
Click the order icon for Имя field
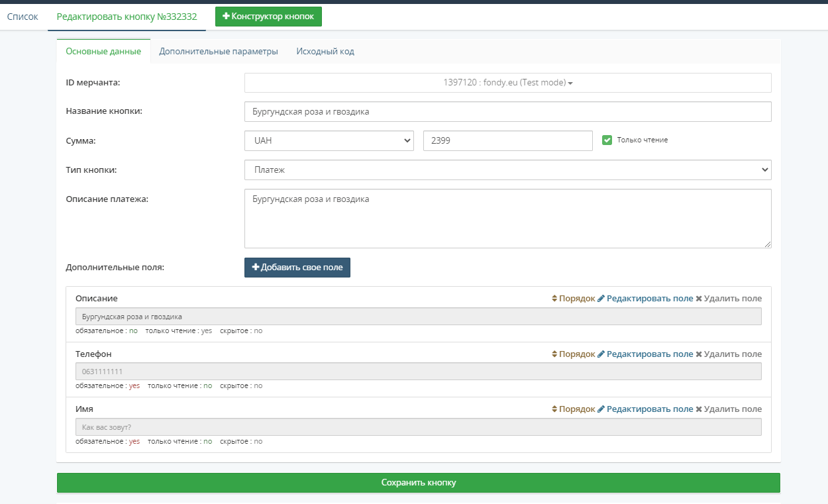[x=554, y=409]
